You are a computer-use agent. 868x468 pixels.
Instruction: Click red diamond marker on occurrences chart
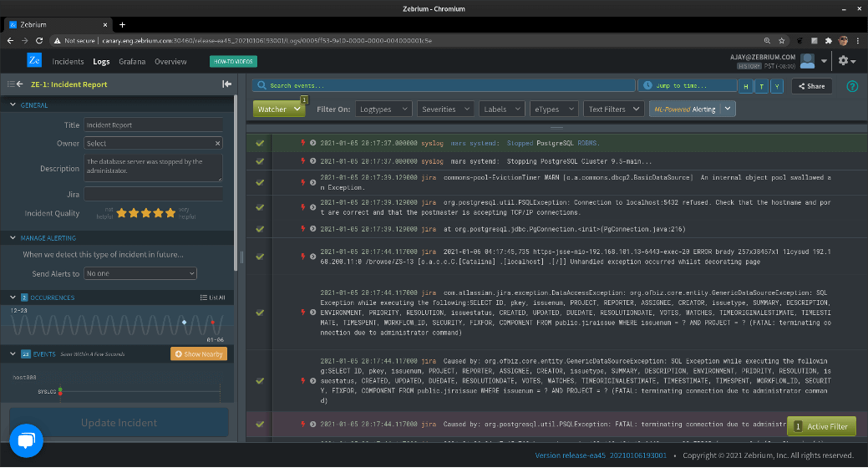point(212,322)
